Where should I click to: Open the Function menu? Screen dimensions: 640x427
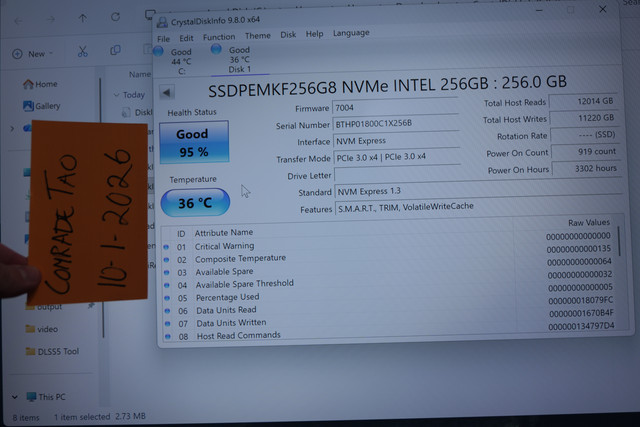(219, 37)
